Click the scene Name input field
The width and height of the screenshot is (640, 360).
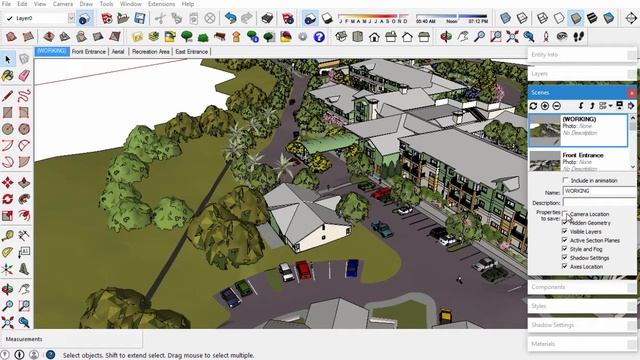tap(600, 191)
